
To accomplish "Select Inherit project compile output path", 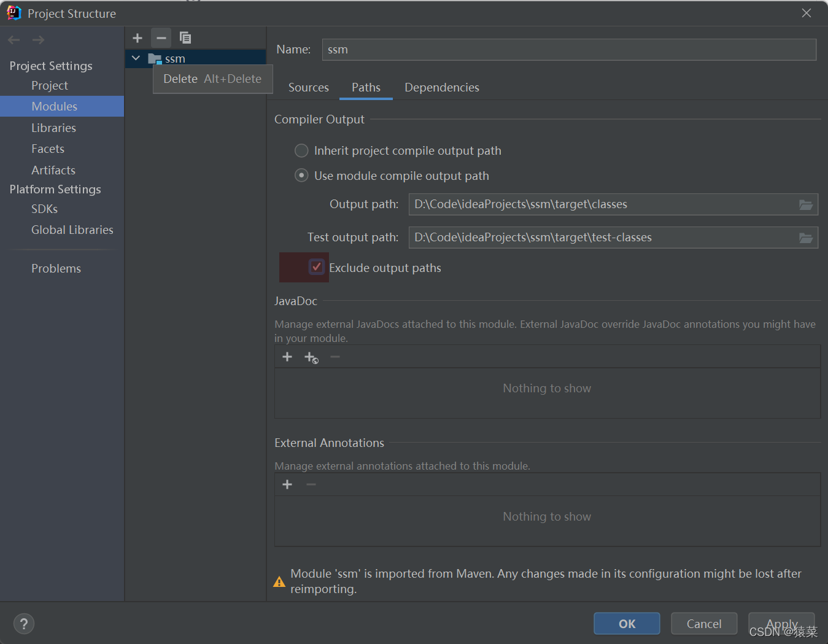I will pos(301,150).
